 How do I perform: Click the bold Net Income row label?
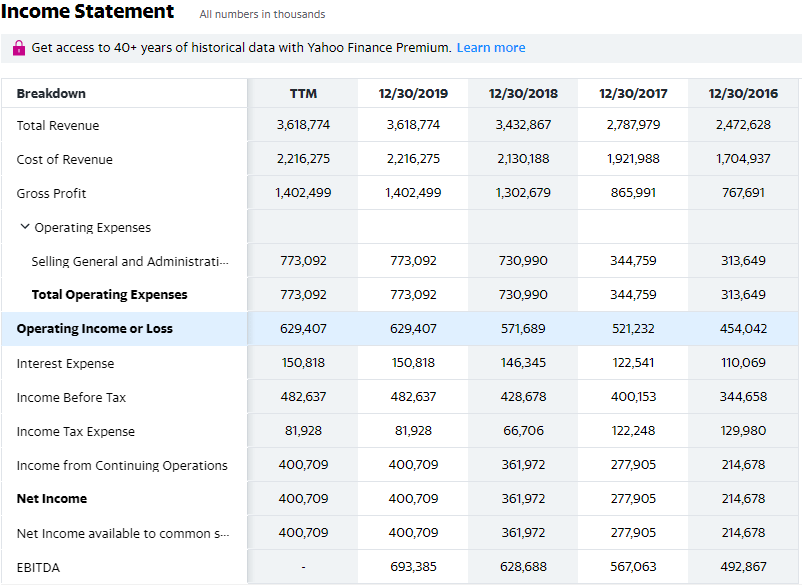click(52, 499)
